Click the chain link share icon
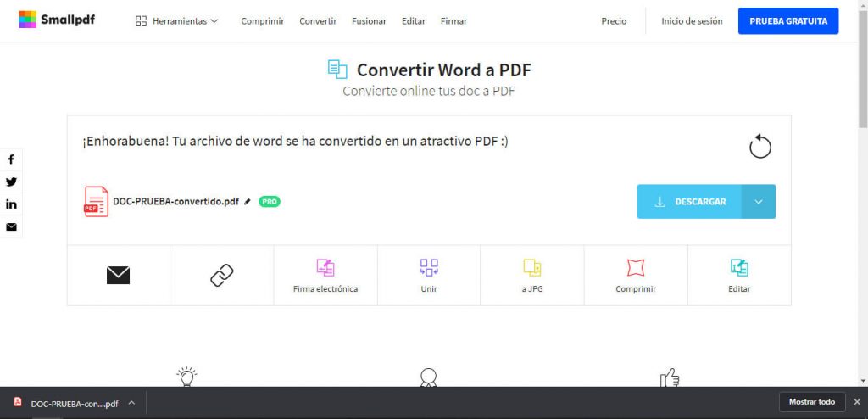 click(x=221, y=275)
